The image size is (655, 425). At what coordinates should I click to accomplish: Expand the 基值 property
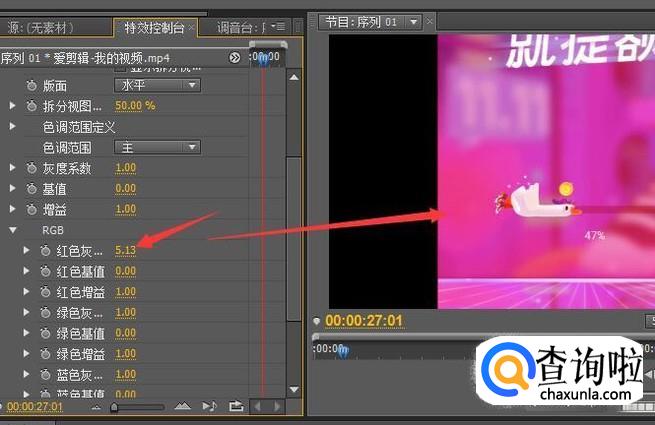tap(13, 188)
